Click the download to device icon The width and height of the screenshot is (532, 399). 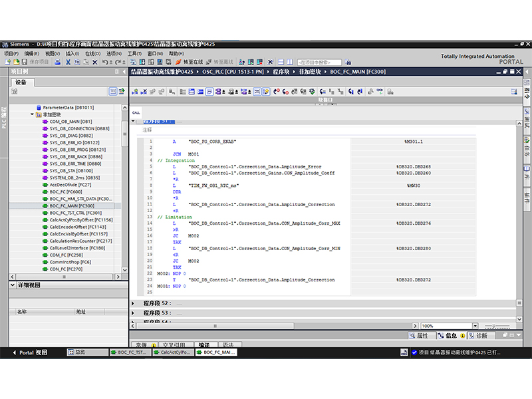pyautogui.click(x=142, y=62)
